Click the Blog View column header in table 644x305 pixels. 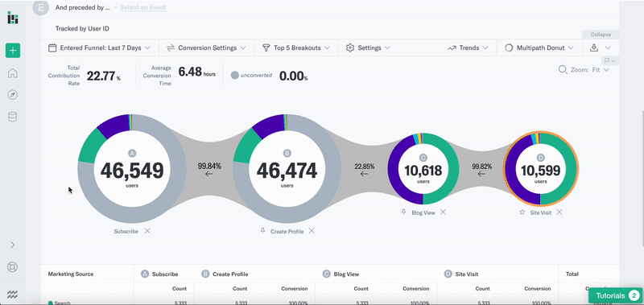(x=341, y=274)
